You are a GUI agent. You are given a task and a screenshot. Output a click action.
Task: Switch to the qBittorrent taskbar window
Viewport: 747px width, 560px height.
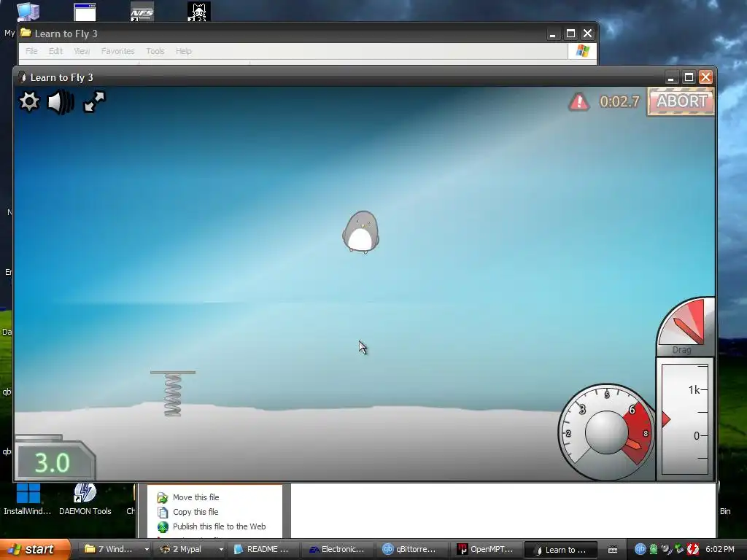point(411,549)
